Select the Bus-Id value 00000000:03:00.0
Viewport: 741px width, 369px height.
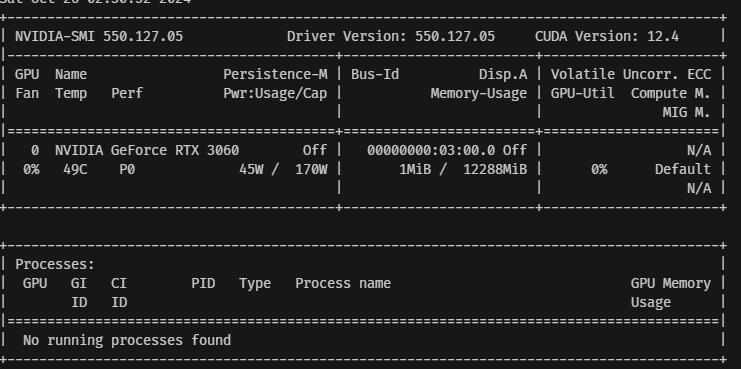(x=431, y=150)
